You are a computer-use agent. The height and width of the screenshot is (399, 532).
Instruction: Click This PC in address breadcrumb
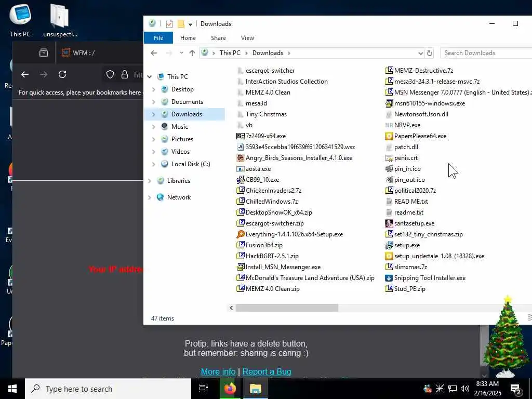click(x=230, y=53)
